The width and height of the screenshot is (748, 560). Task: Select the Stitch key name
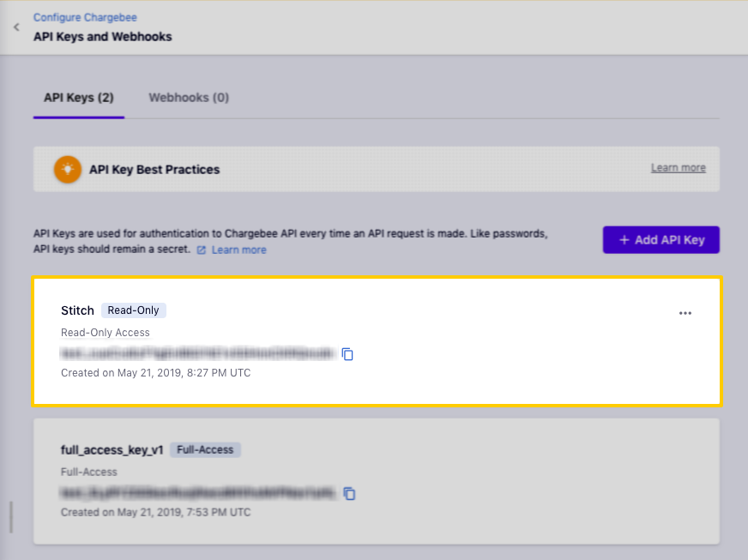click(x=77, y=310)
